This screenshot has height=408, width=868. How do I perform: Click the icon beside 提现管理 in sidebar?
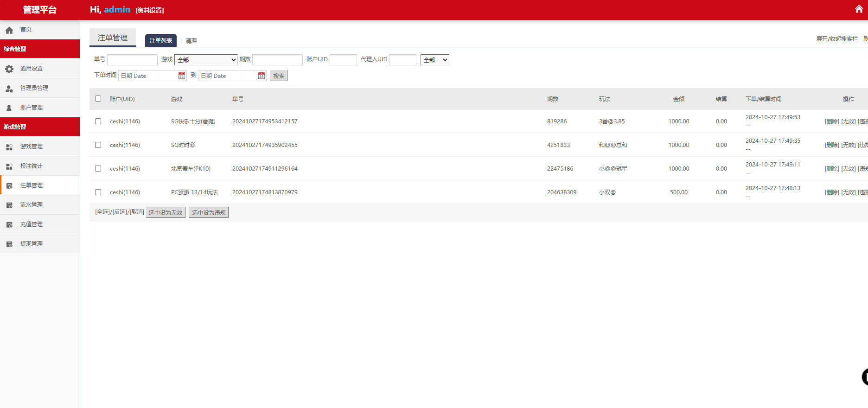pos(9,244)
